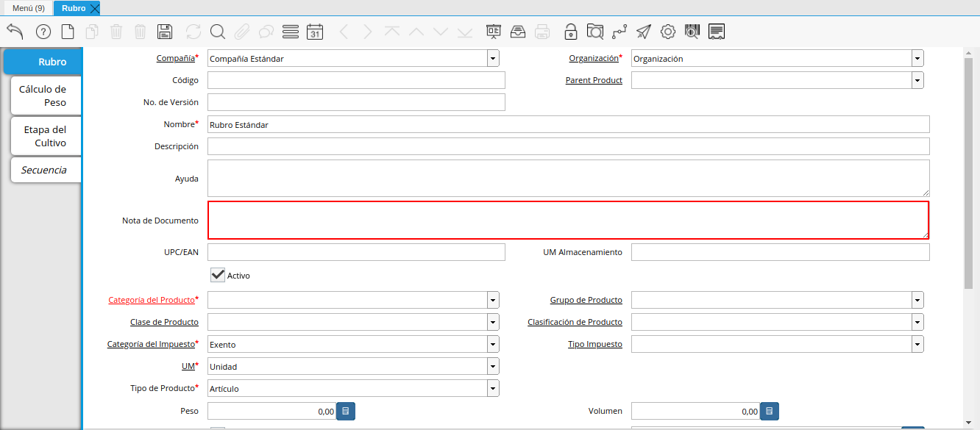This screenshot has width=980, height=430.
Task: Click the UPC/EAN input field
Action: [x=356, y=252]
